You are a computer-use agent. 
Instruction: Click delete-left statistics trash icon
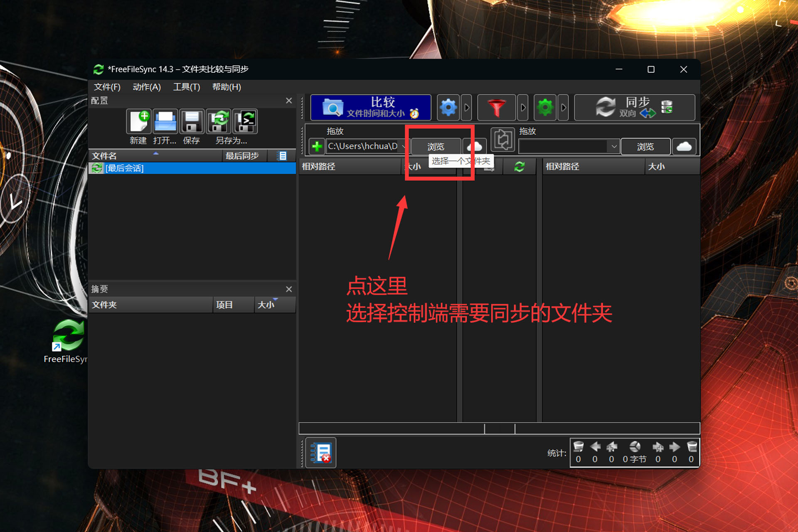pos(578,447)
